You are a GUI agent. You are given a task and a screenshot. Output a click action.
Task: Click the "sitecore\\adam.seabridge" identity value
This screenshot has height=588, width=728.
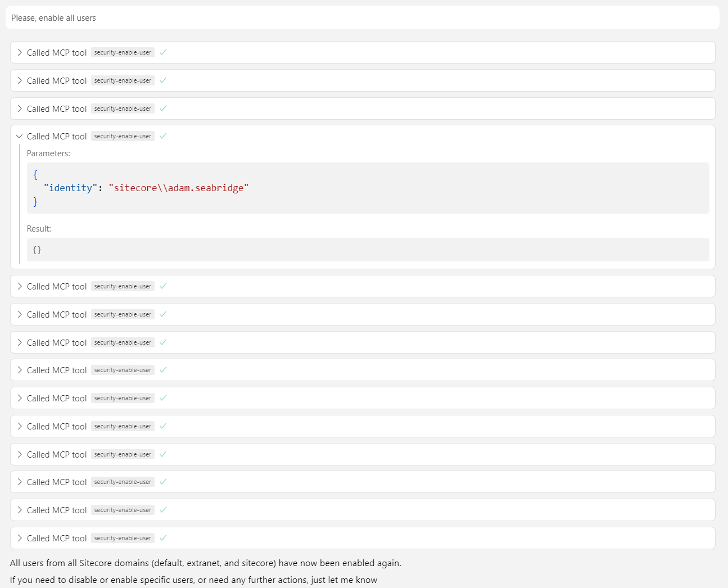[178, 188]
